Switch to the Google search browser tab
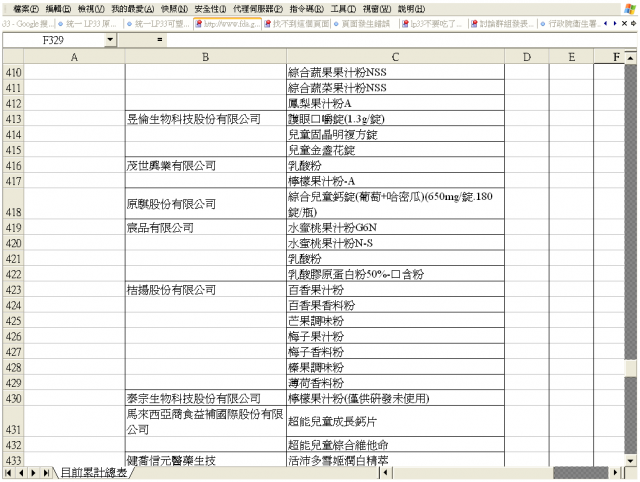 (x=28, y=24)
